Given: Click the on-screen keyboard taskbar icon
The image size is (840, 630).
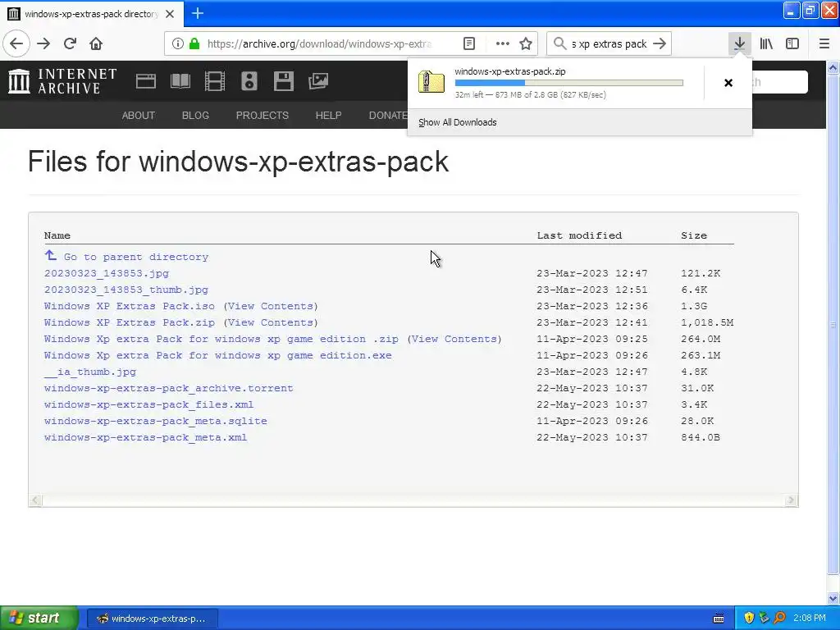Looking at the screenshot, I should coord(719,619).
